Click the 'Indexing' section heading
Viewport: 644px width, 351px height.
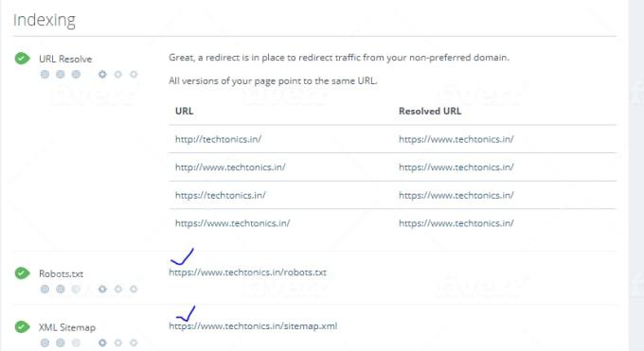45,20
